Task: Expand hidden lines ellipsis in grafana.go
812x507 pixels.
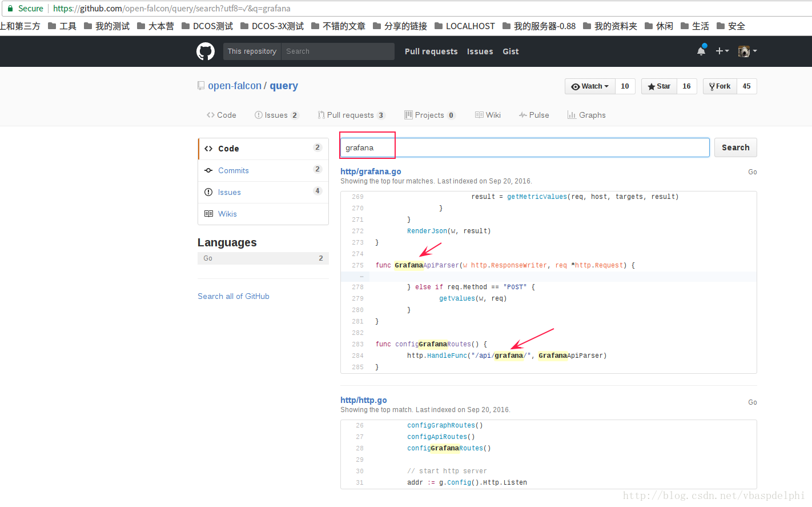Action: 361,277
